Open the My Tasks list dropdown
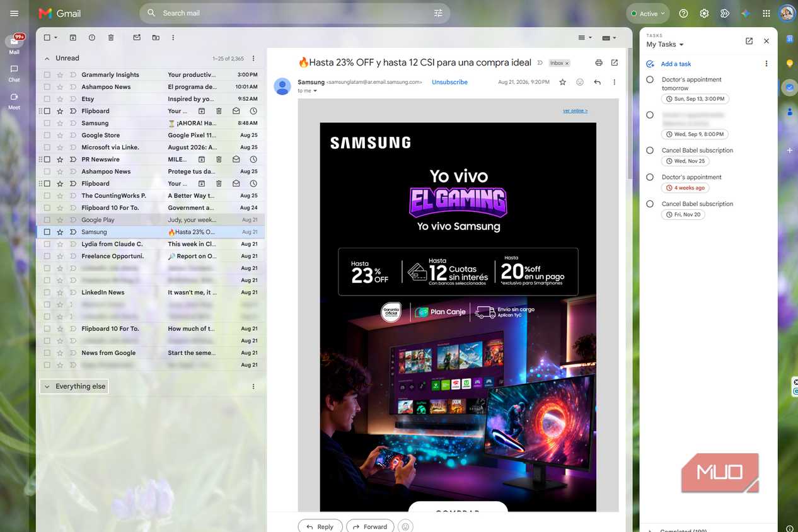The width and height of the screenshot is (798, 532). (x=665, y=45)
